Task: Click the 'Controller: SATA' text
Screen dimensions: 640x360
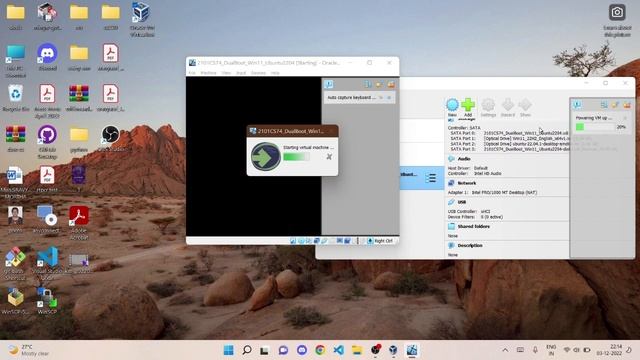Action: pyautogui.click(x=464, y=128)
